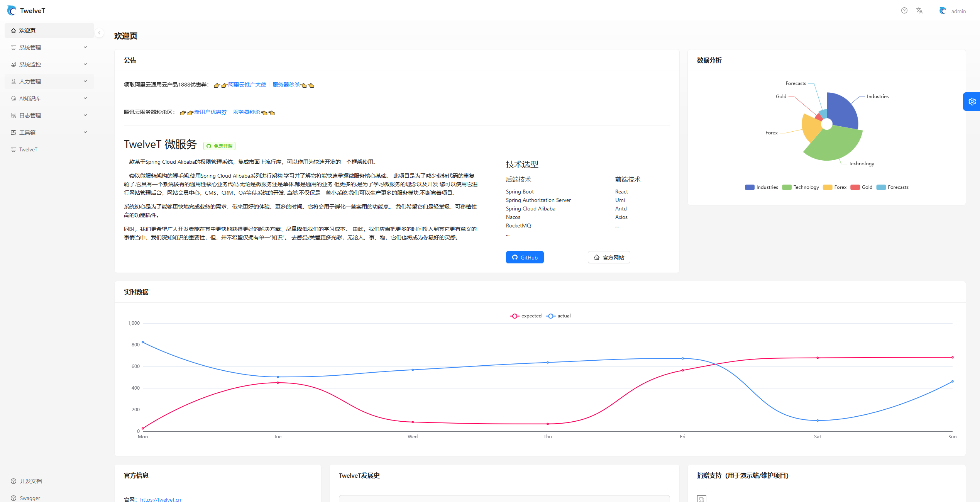Click the GitHub button link
Screen dimensions: 980x502
[x=524, y=257]
